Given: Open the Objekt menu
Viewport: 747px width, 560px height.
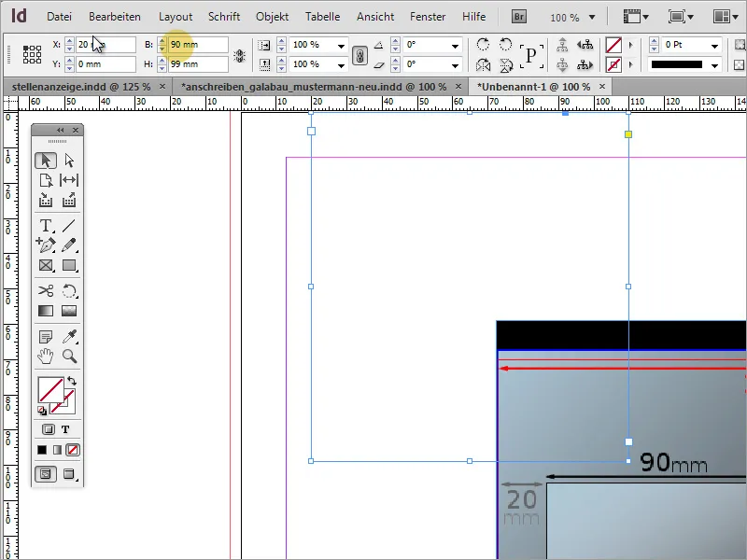Looking at the screenshot, I should click(272, 17).
